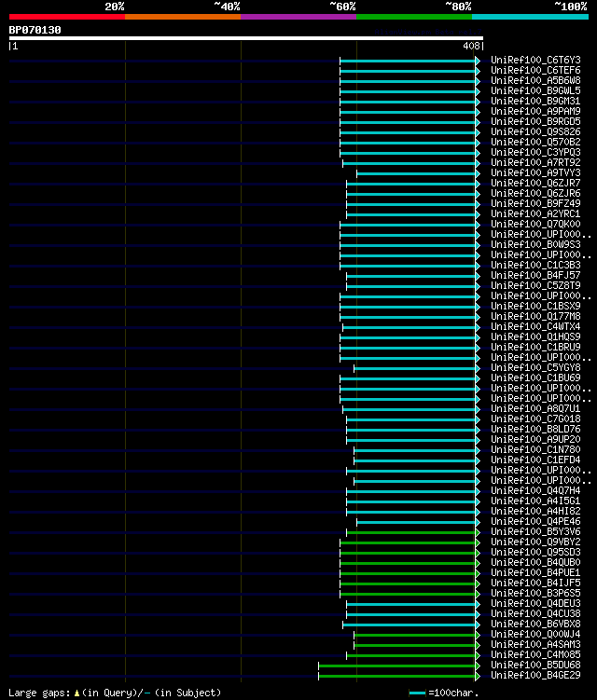The width and height of the screenshot is (597, 700).
Task: Click label UniRef100_B9RGD5
Action: point(535,121)
